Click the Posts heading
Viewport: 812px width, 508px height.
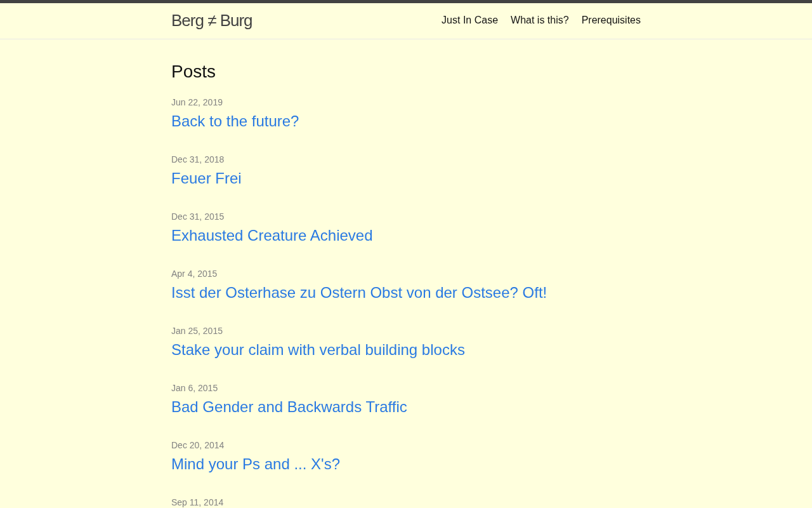(193, 72)
